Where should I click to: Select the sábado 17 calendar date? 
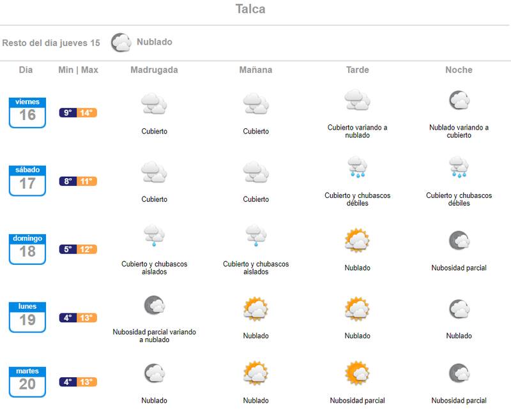click(x=27, y=180)
